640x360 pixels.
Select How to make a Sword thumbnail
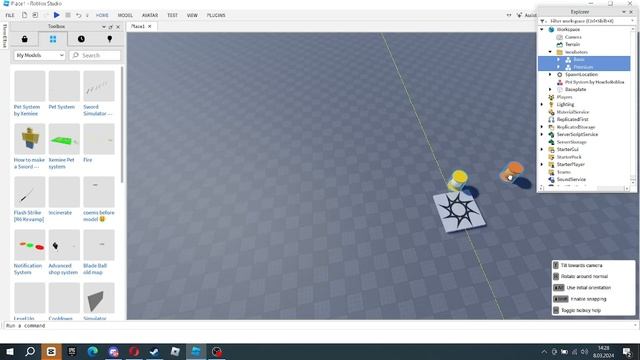tap(29, 139)
